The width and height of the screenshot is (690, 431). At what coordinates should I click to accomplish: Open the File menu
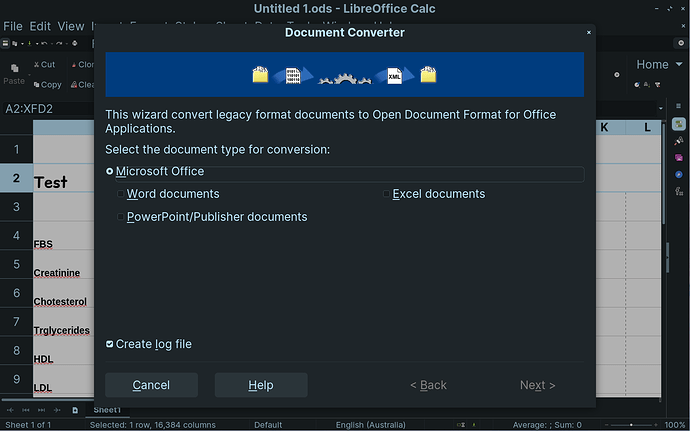(x=13, y=26)
